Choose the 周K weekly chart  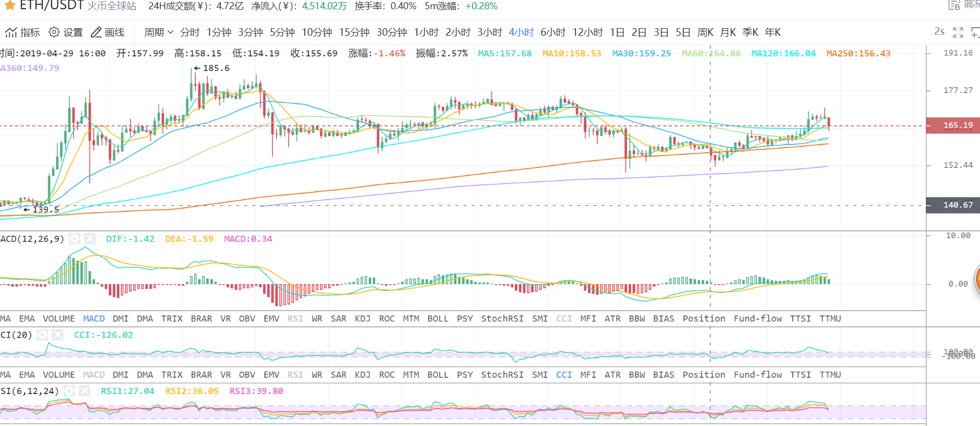click(x=705, y=33)
